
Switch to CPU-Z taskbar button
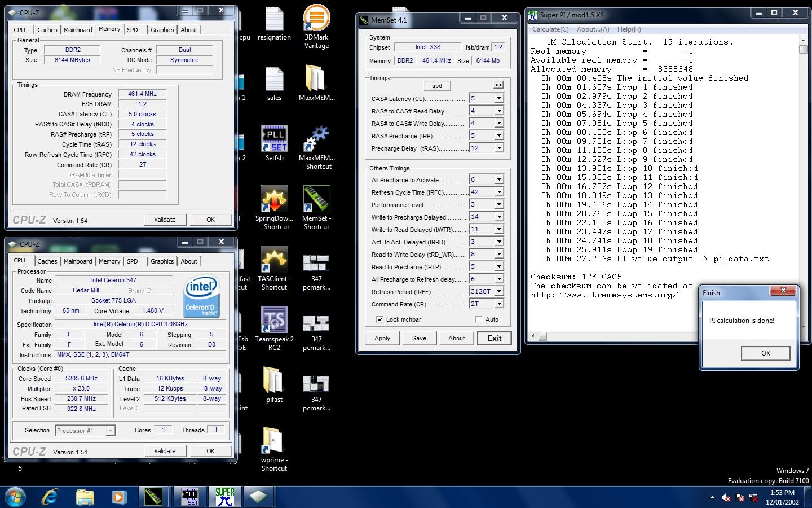(x=258, y=497)
